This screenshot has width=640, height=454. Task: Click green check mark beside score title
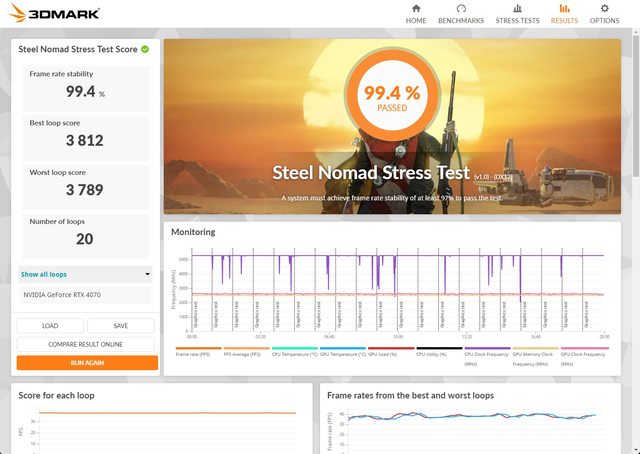tap(145, 48)
